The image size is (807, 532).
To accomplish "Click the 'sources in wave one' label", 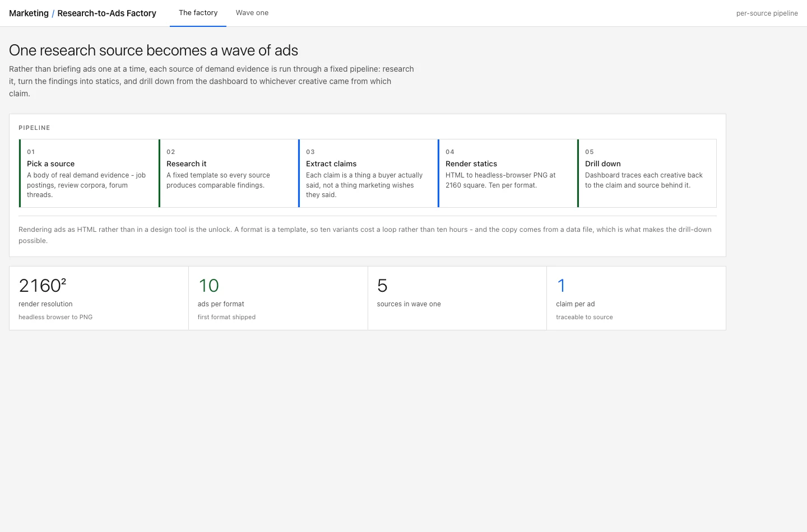I will [x=409, y=304].
